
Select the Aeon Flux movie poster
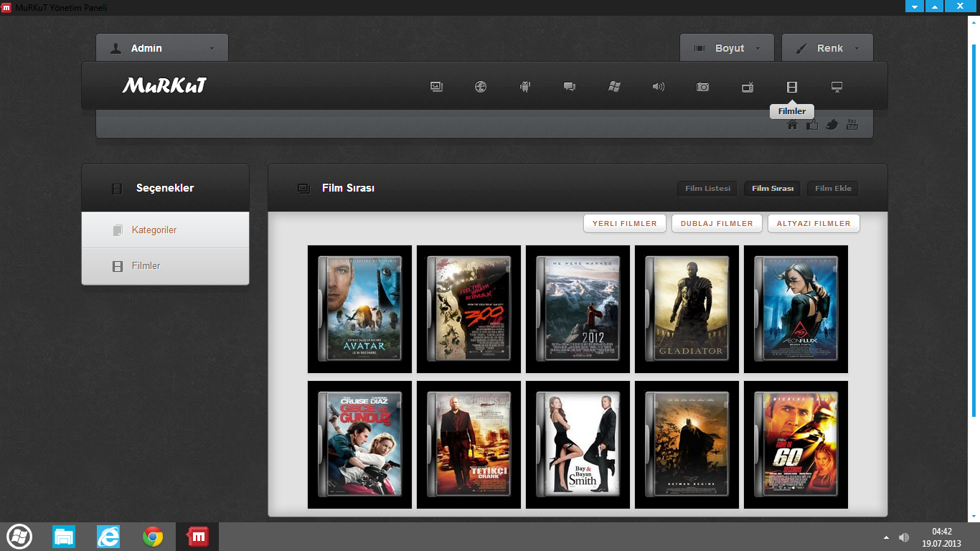[x=796, y=309]
